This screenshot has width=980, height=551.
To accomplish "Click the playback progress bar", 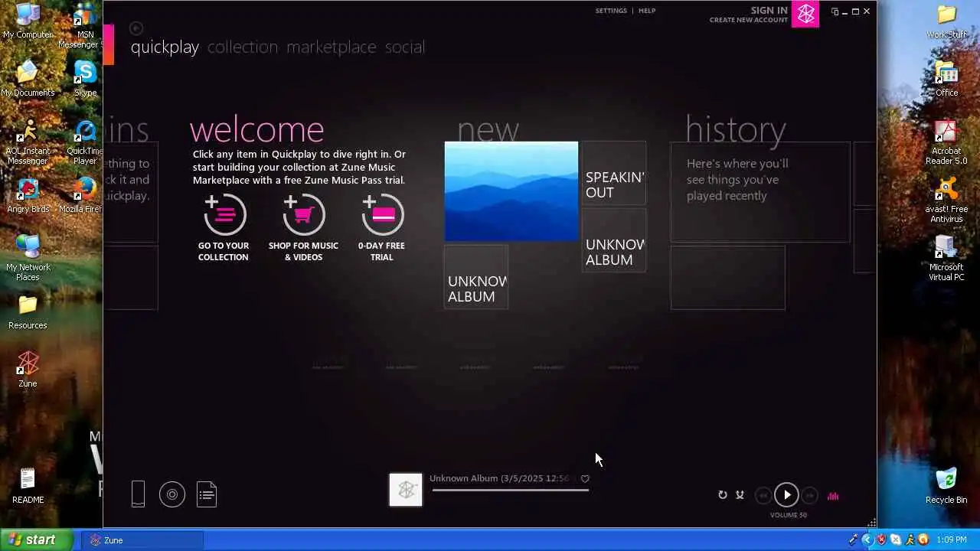I will click(510, 490).
